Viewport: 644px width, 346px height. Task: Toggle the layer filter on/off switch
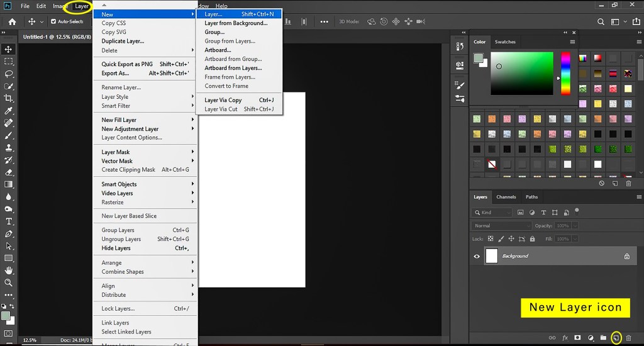pyautogui.click(x=577, y=211)
